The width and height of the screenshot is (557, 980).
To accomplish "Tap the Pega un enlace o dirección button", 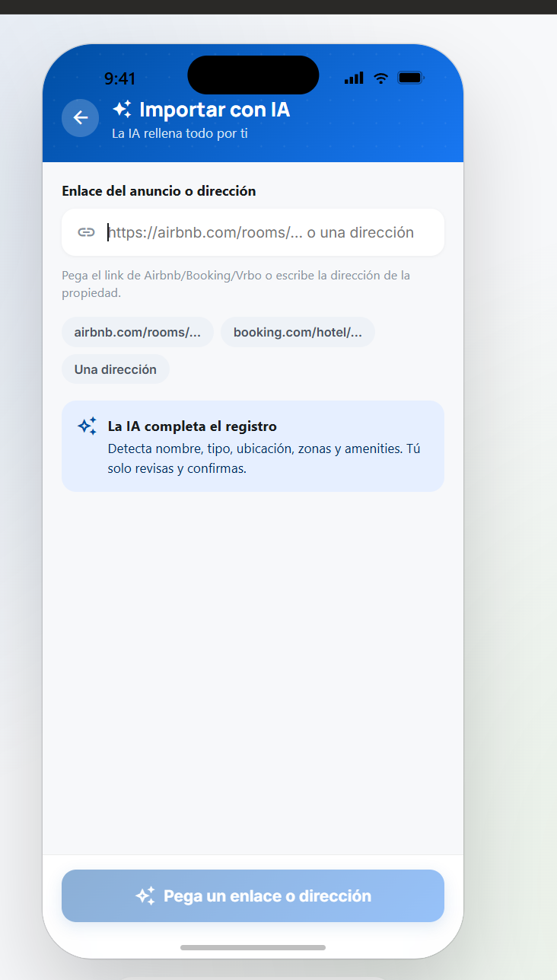I will pos(253,895).
